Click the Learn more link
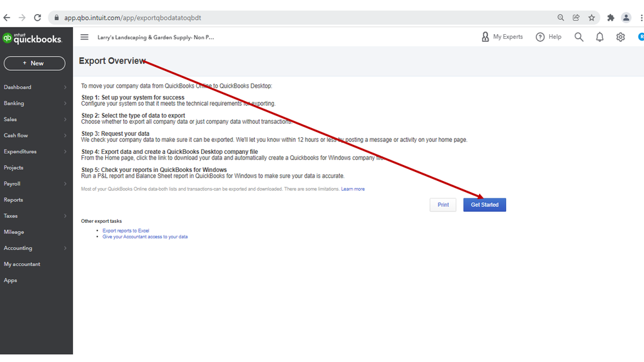The image size is (644, 362). click(353, 189)
